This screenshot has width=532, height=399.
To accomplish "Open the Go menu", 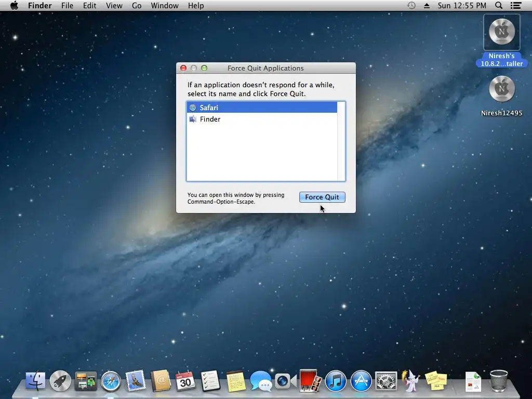I will tap(137, 5).
